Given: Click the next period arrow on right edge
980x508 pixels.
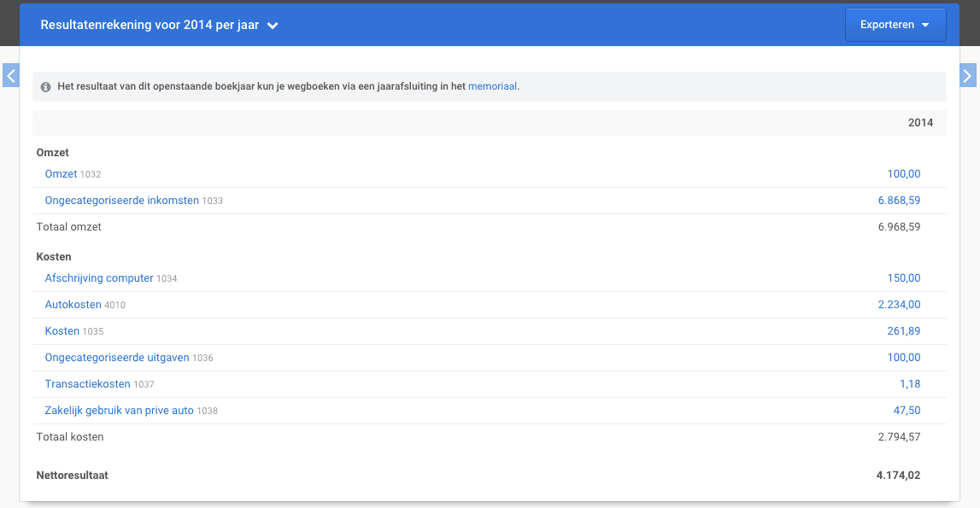Looking at the screenshot, I should (x=967, y=76).
